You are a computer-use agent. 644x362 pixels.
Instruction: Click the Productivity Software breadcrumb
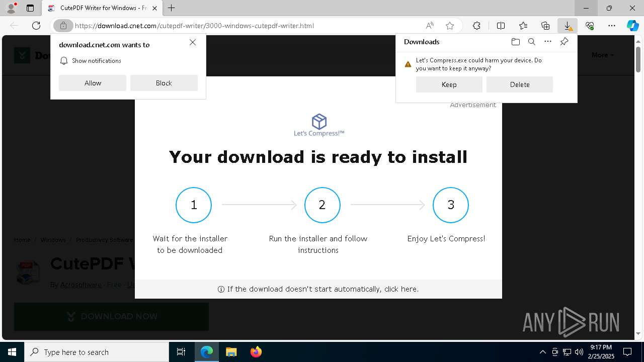104,240
